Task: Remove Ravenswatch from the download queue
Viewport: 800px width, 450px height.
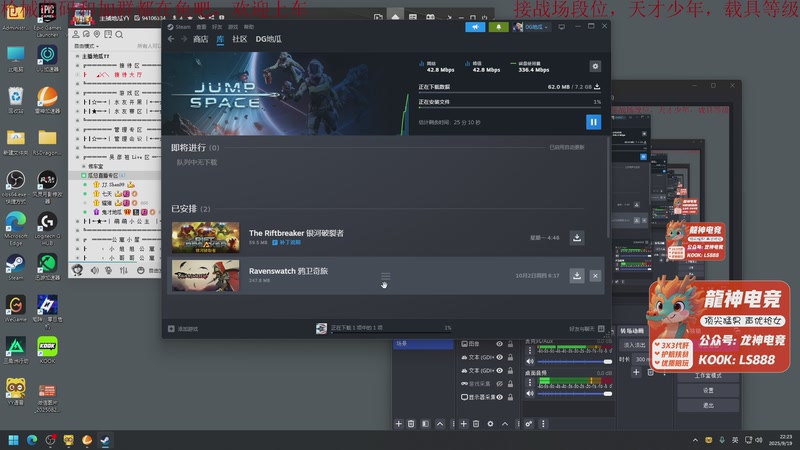Action: (x=595, y=276)
